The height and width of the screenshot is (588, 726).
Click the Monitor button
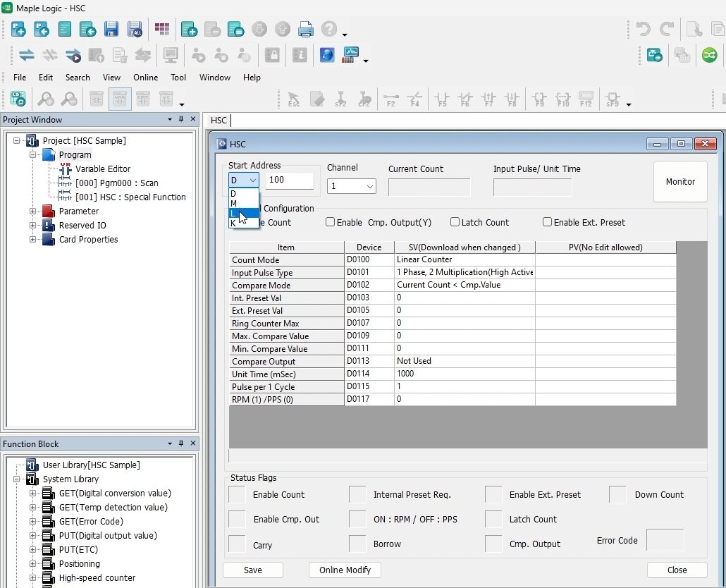pyautogui.click(x=680, y=181)
